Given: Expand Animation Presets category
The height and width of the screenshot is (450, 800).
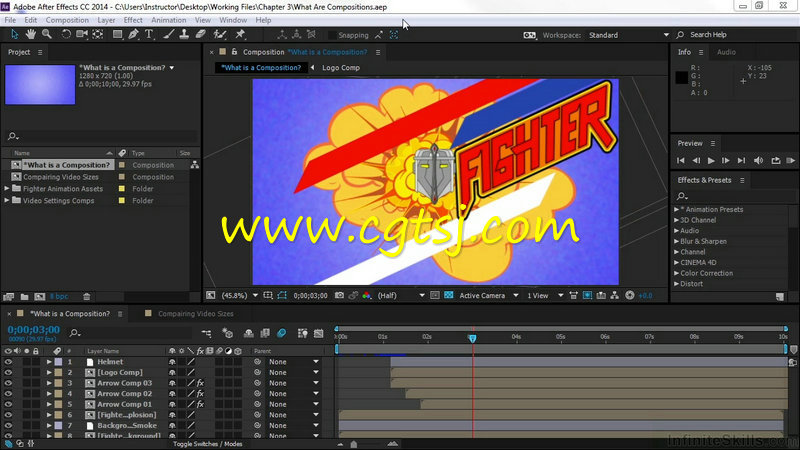Looking at the screenshot, I should [x=677, y=209].
